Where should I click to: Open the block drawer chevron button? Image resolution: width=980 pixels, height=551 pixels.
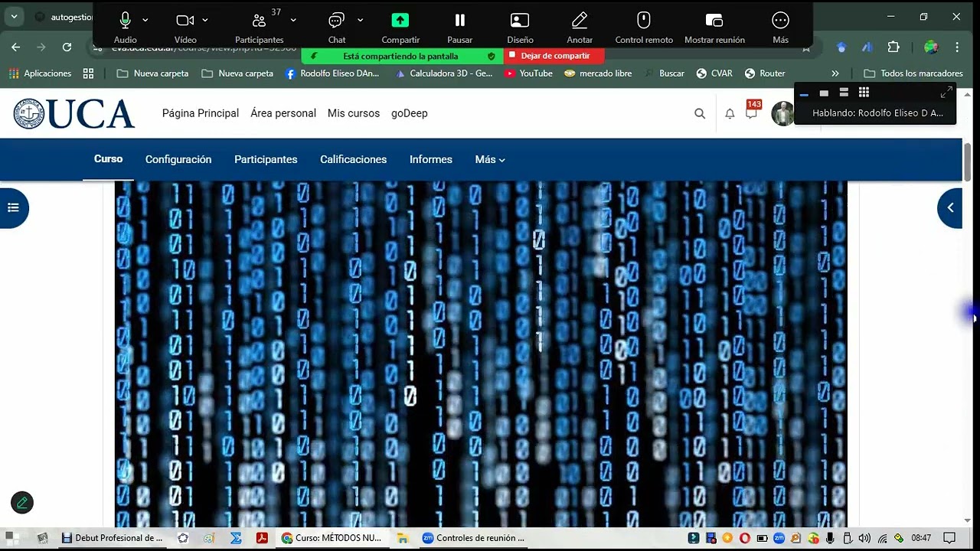(x=950, y=207)
